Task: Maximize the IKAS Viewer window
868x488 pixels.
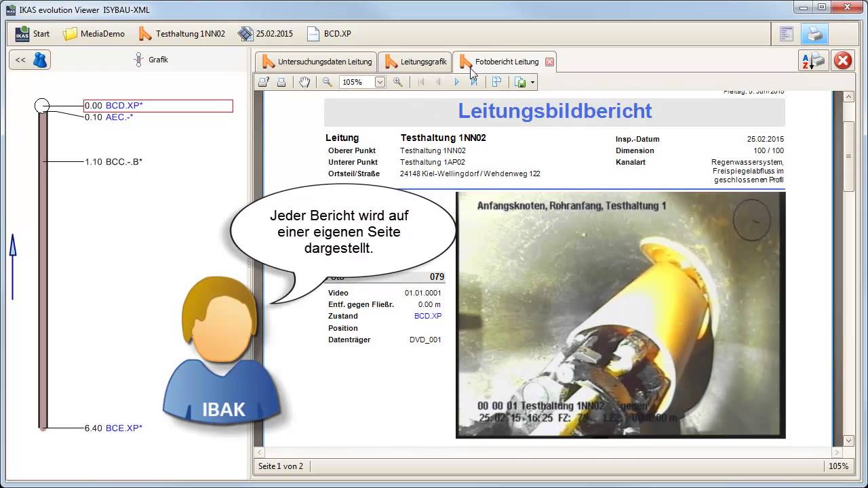Action: (x=822, y=7)
